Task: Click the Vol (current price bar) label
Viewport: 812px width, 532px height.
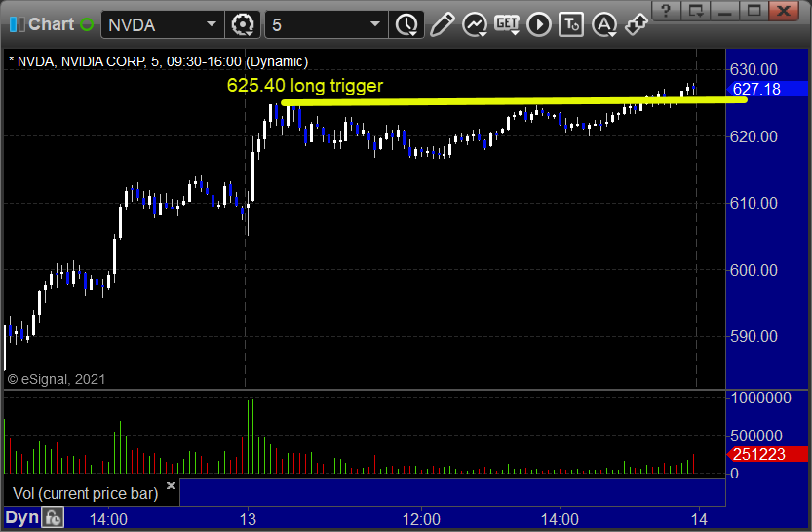Action: tap(86, 493)
